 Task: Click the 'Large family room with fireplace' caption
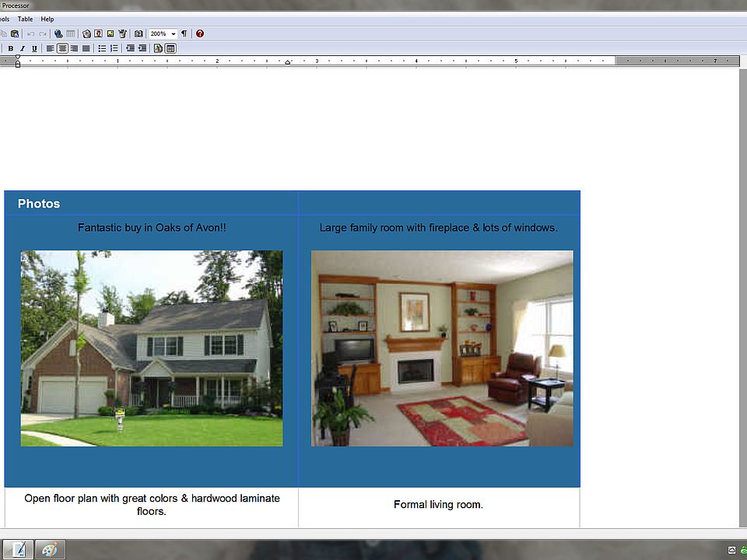[438, 228]
